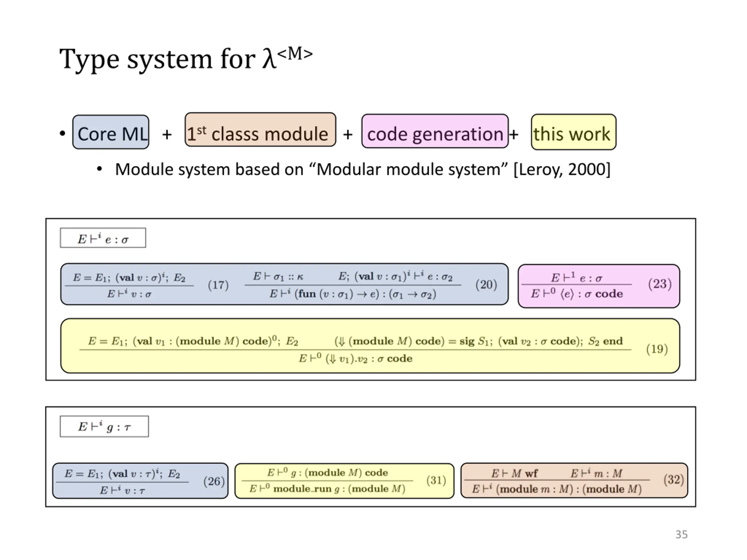747x560 pixels.
Task: Click rule number (20)
Action: (x=486, y=285)
